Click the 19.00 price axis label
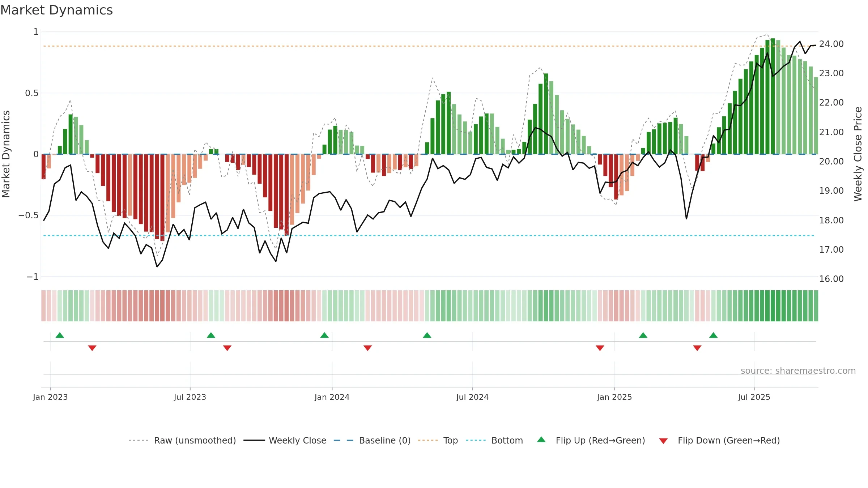This screenshot has width=868, height=488. (x=831, y=191)
